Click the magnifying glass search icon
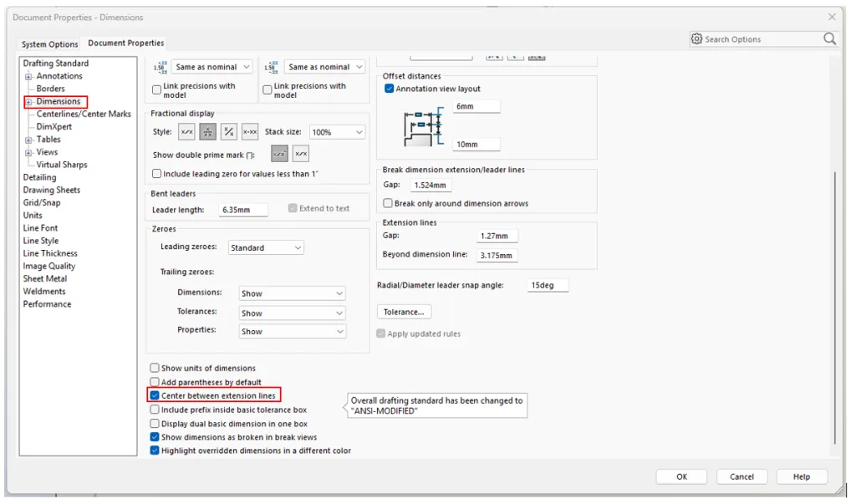Viewport: 856px width, 504px height. coord(830,38)
